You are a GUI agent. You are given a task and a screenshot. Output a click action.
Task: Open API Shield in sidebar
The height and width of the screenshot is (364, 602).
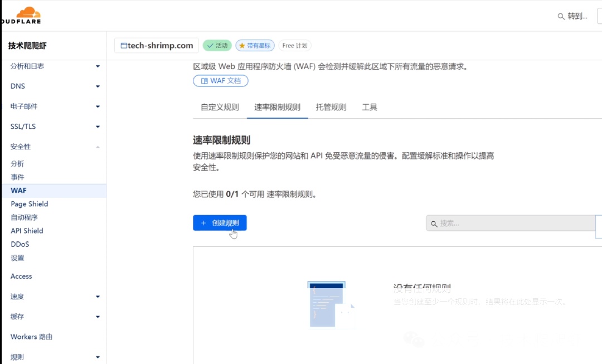[27, 231]
